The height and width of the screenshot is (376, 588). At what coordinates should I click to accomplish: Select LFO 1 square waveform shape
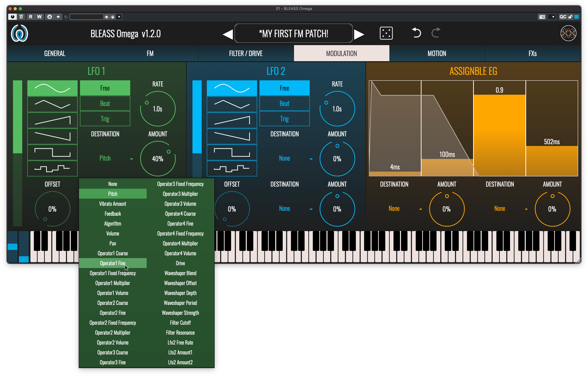coord(52,152)
